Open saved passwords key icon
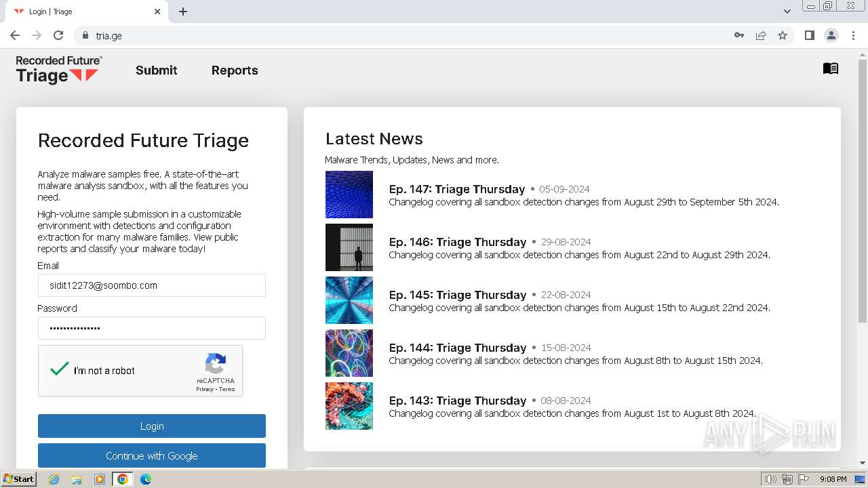Screen dimensions: 868x488 click(739, 35)
